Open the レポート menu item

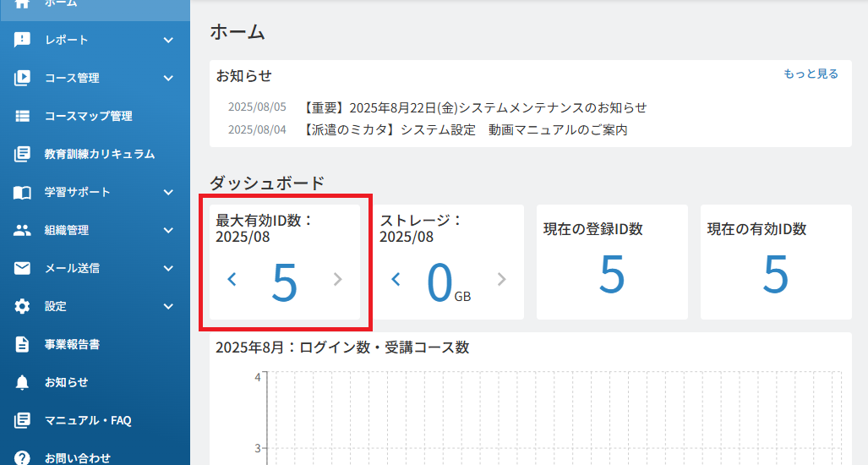click(x=96, y=40)
